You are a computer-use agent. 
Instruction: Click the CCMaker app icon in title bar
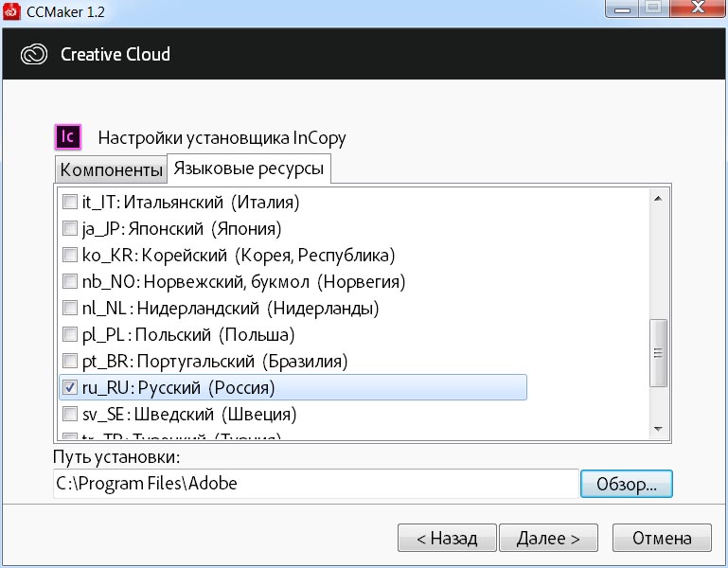pyautogui.click(x=11, y=11)
